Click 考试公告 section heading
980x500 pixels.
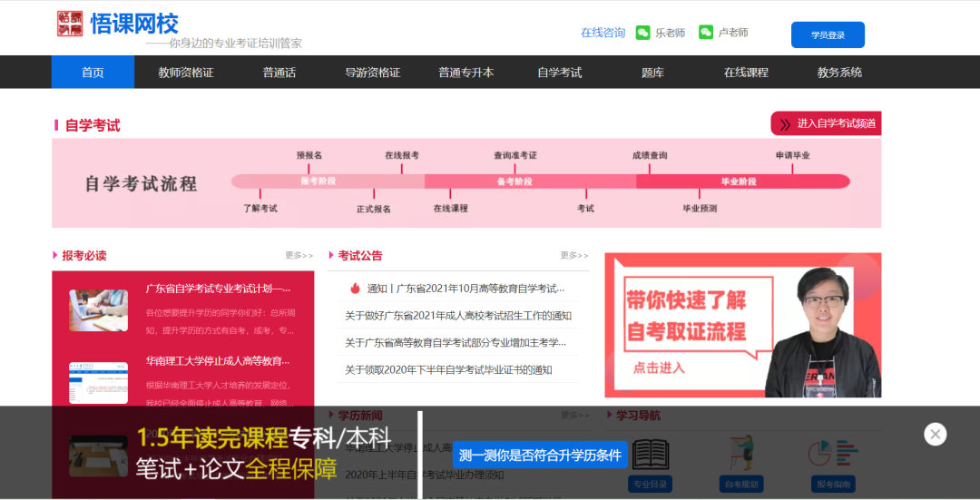pos(360,255)
